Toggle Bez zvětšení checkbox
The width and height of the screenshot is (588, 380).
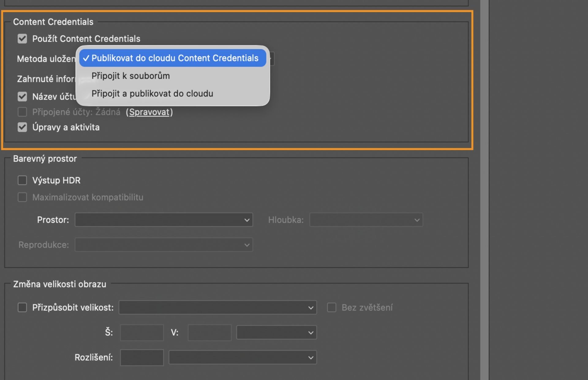click(x=332, y=307)
